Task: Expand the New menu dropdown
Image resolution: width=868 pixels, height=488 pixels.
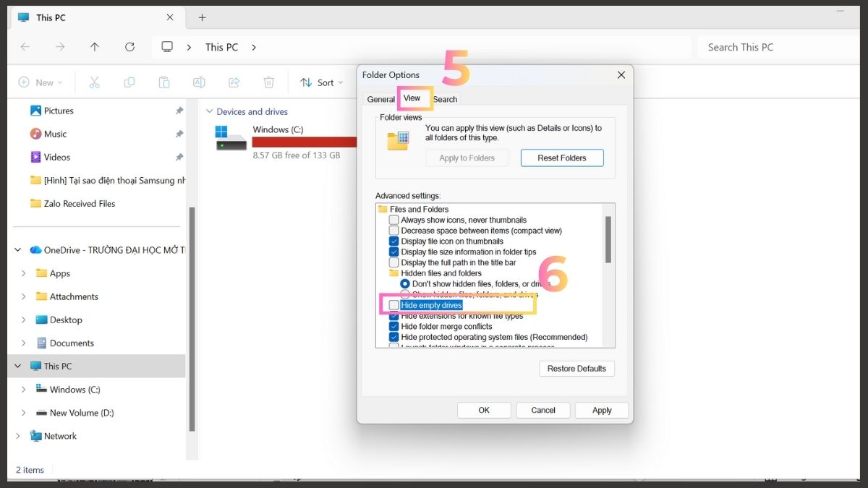Action: pyautogui.click(x=41, y=82)
